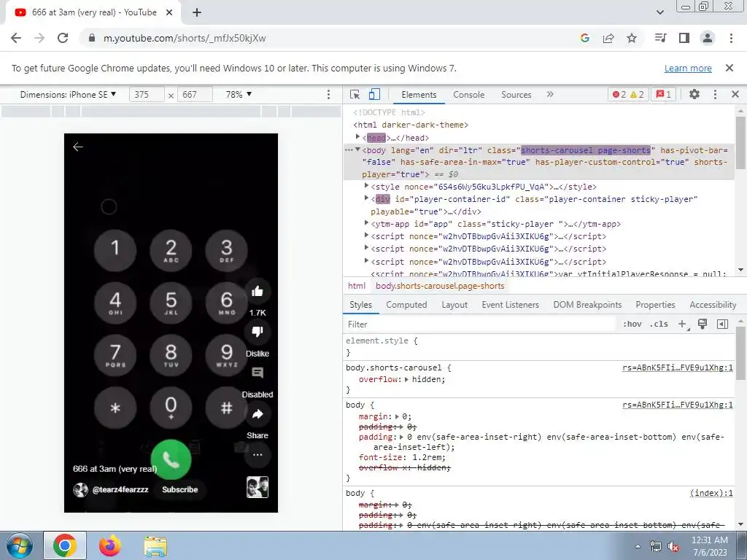This screenshot has width=747, height=560.
Task: Toggle computed styles sidebar icon
Action: pyautogui.click(x=722, y=324)
